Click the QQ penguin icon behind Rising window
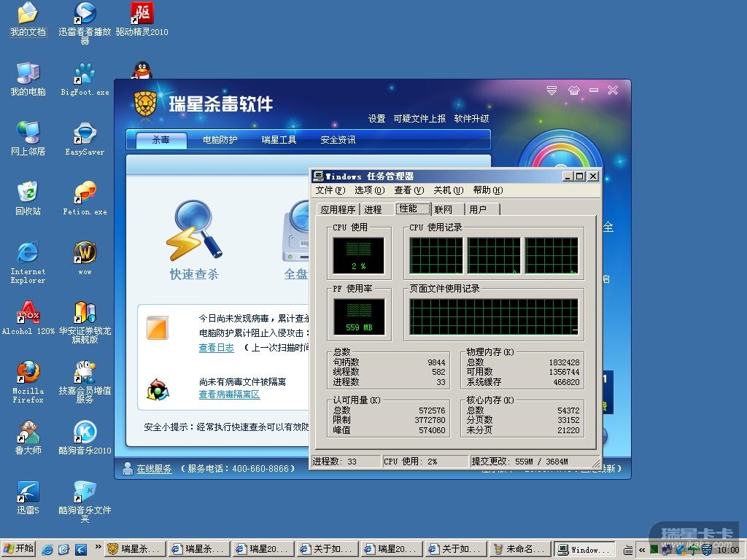The image size is (747, 560). 142,70
